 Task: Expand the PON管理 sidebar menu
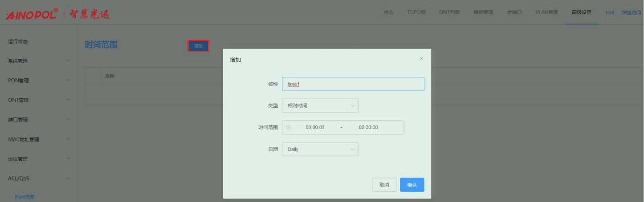coord(38,81)
